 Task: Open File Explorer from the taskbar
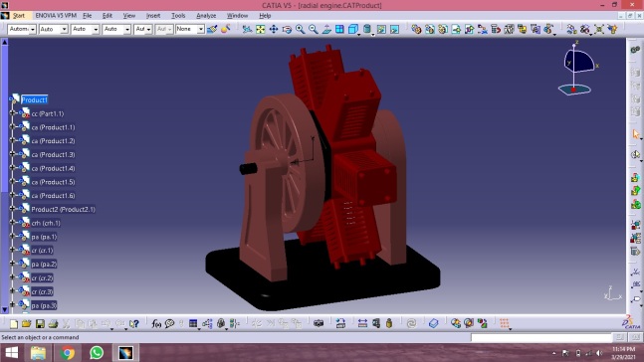(38, 353)
